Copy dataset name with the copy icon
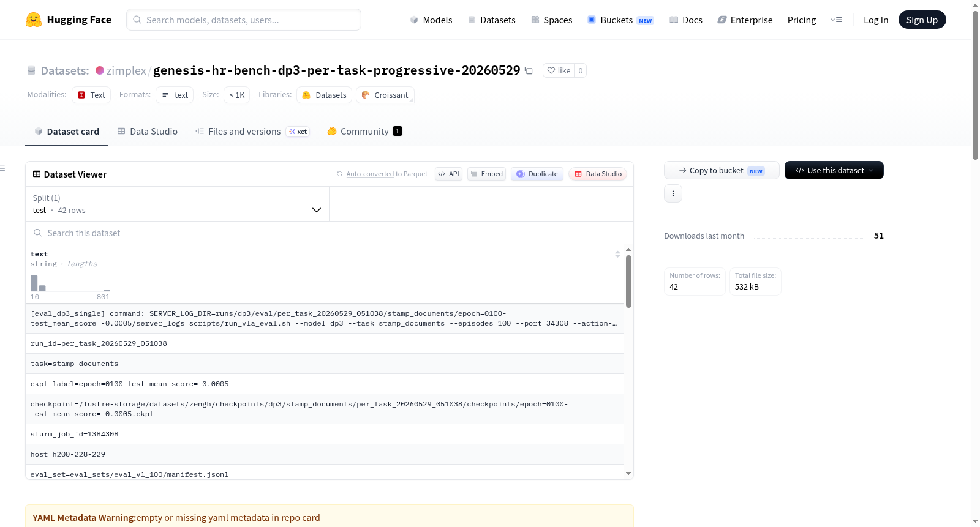This screenshot has width=980, height=527. (x=529, y=70)
